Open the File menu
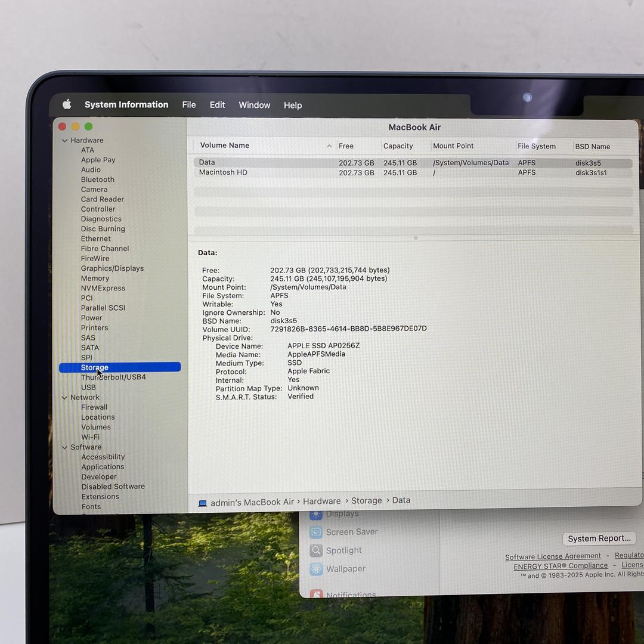Image resolution: width=644 pixels, height=644 pixels. point(189,105)
